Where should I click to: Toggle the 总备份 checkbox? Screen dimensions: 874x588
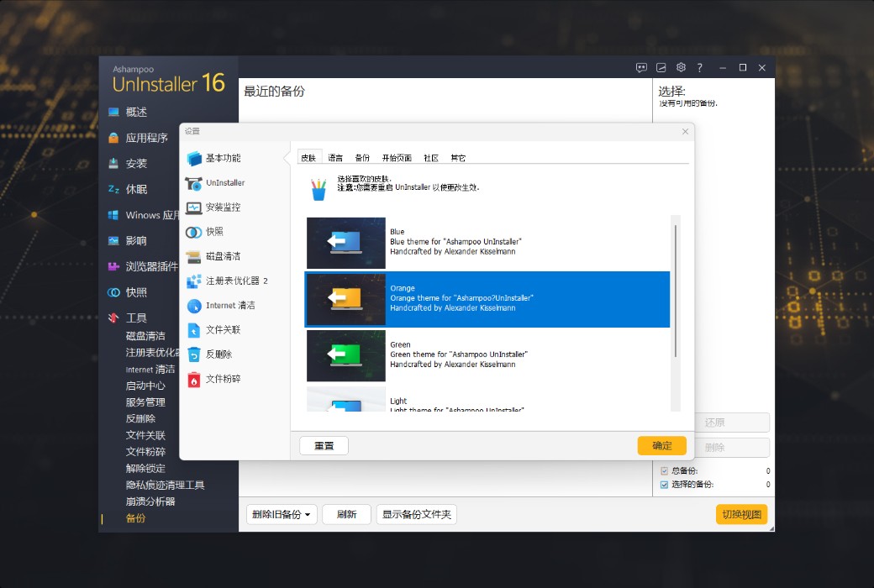point(664,471)
